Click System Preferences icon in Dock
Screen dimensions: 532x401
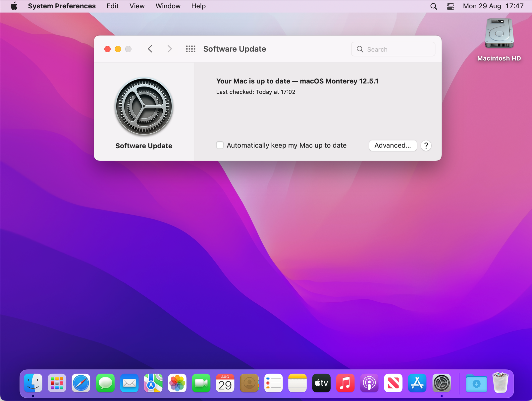pos(442,383)
